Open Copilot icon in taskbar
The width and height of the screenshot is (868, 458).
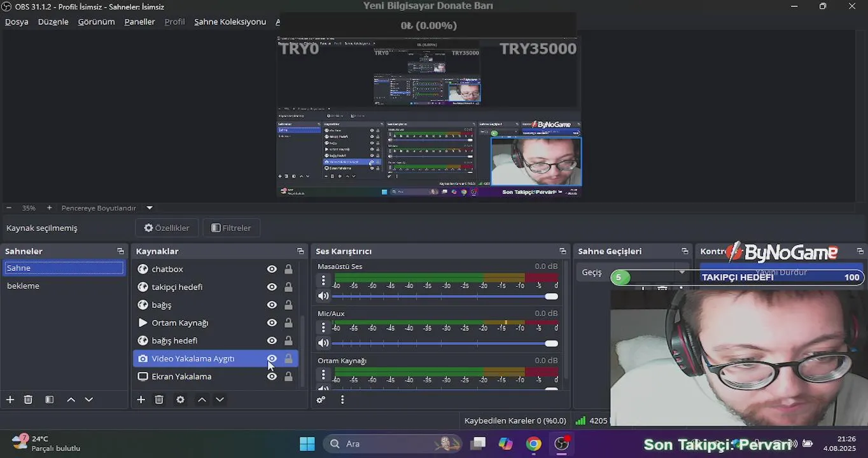tap(505, 444)
